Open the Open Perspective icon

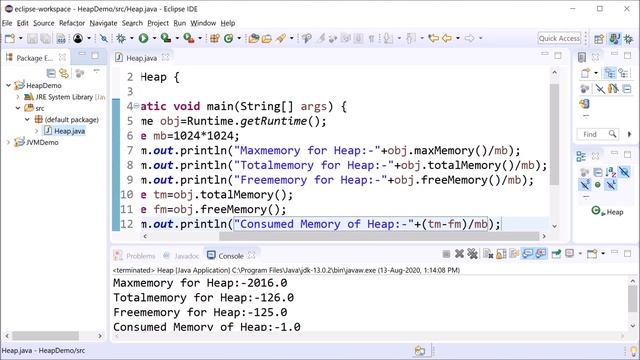(599, 39)
